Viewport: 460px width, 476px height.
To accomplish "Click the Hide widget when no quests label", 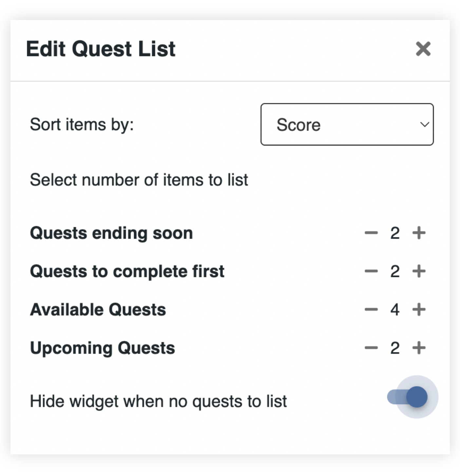I will (x=158, y=401).
